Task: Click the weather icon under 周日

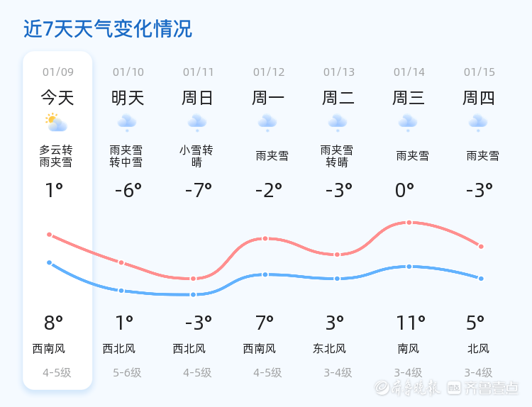Action: (197, 123)
